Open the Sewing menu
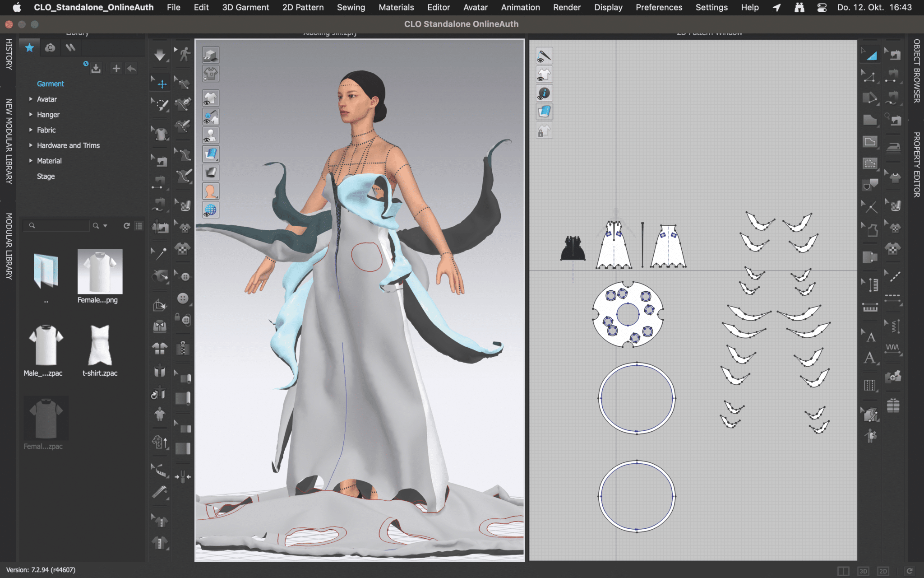The width and height of the screenshot is (924, 578). 351,7
